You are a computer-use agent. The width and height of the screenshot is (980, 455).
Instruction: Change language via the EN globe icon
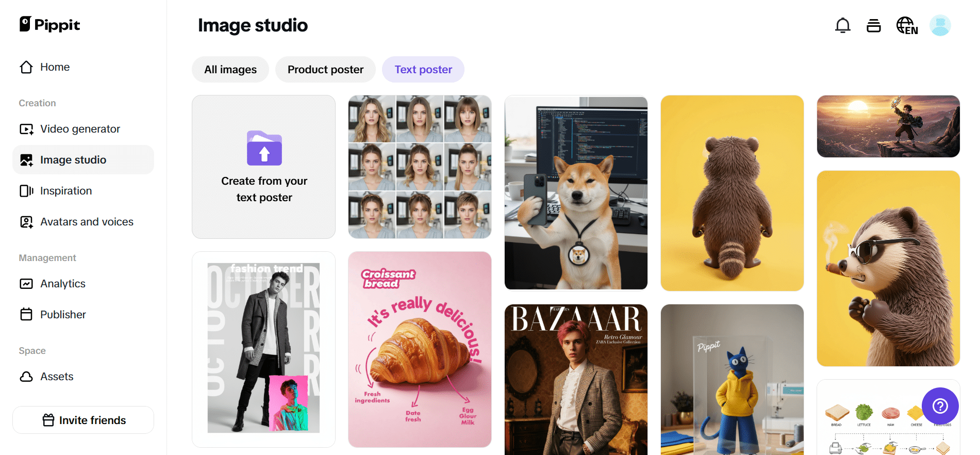point(907,25)
